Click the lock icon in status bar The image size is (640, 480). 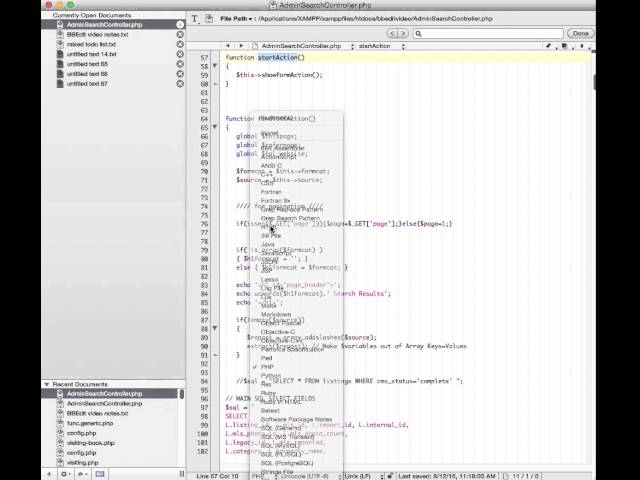[x=390, y=476]
